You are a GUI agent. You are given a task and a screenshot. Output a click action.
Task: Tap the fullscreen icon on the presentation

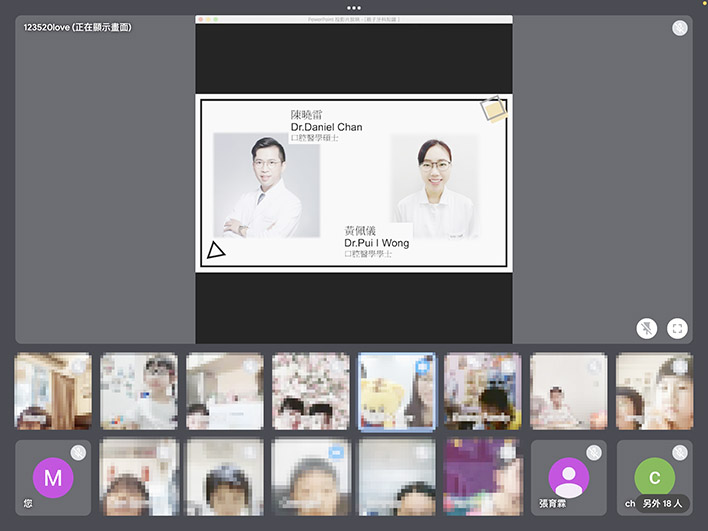(677, 328)
